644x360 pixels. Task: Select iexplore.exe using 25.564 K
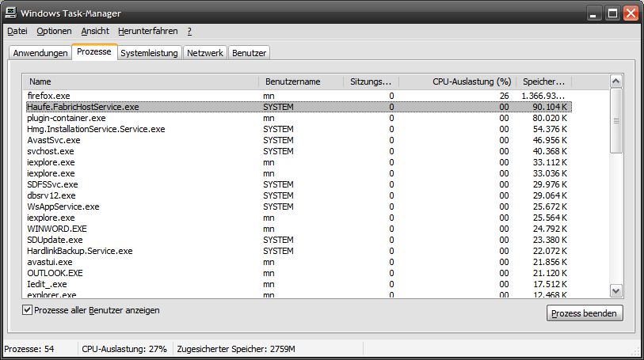[x=297, y=218]
